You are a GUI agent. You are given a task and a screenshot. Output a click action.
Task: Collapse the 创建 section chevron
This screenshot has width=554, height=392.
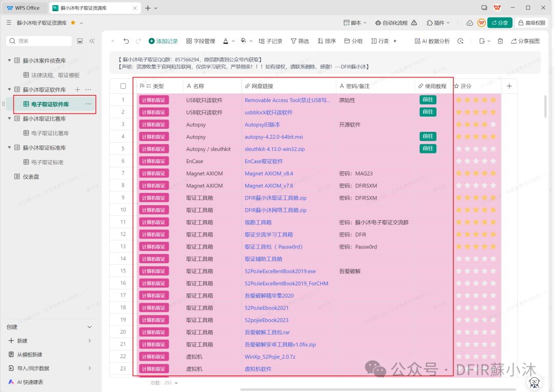coord(89,327)
